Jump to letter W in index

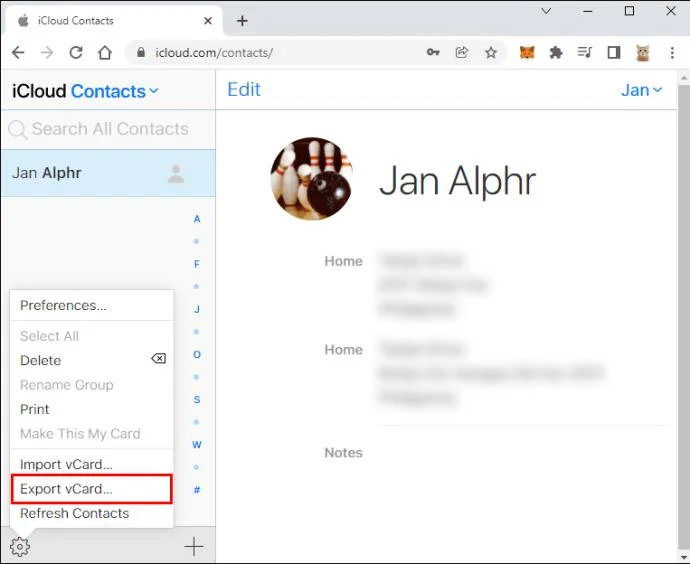point(197,445)
